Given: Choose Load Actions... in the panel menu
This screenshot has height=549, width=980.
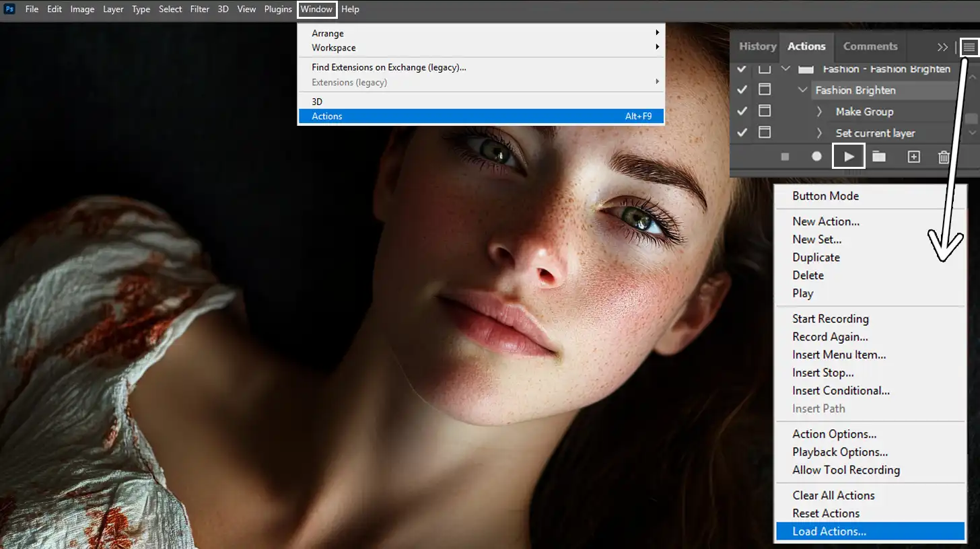Looking at the screenshot, I should [x=870, y=532].
